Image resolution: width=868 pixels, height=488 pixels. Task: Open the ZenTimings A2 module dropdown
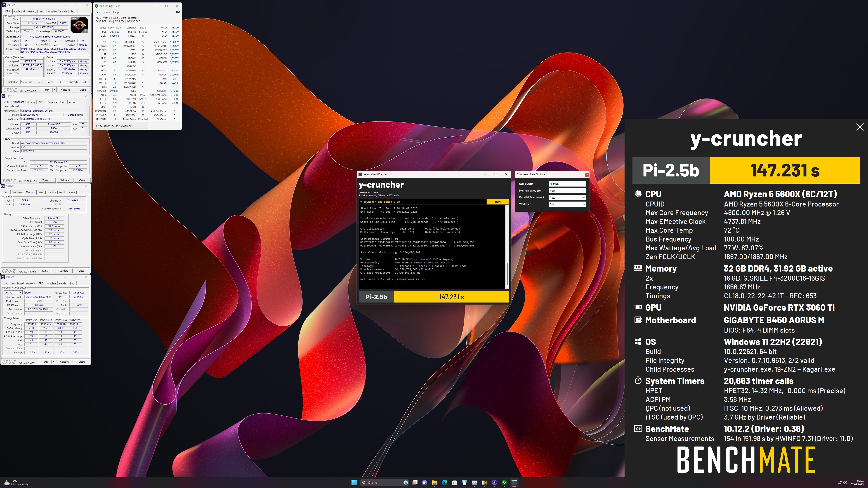[x=121, y=126]
